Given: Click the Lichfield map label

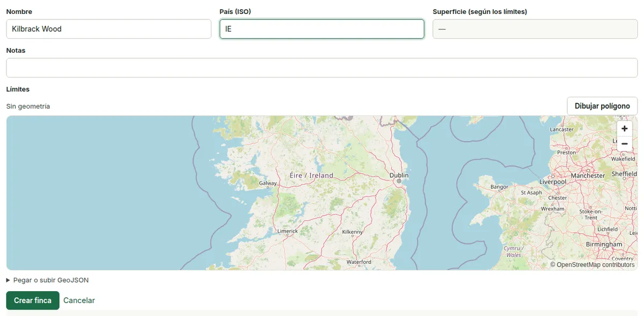Looking at the screenshot, I should (608, 229).
